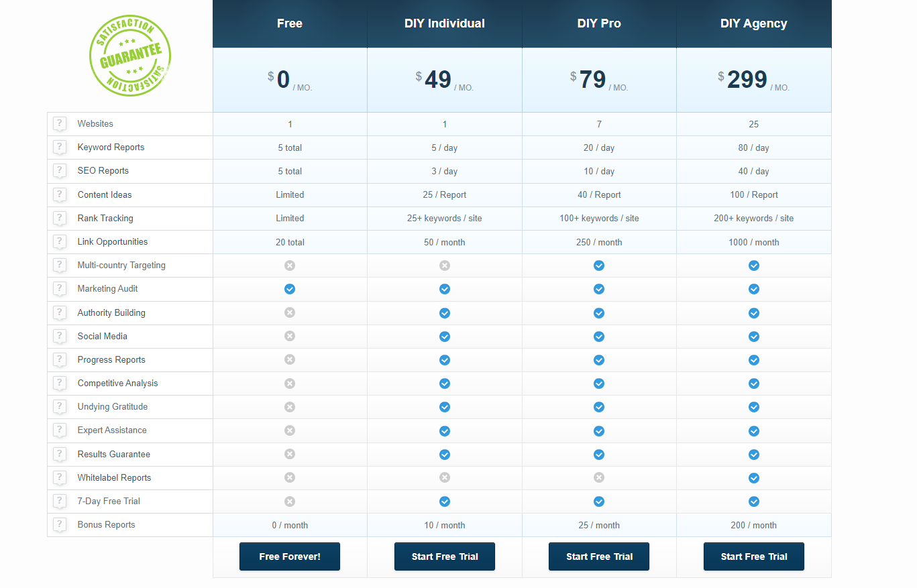This screenshot has width=917, height=588.
Task: Click help icon beside Results Guarantee
Action: [60, 455]
